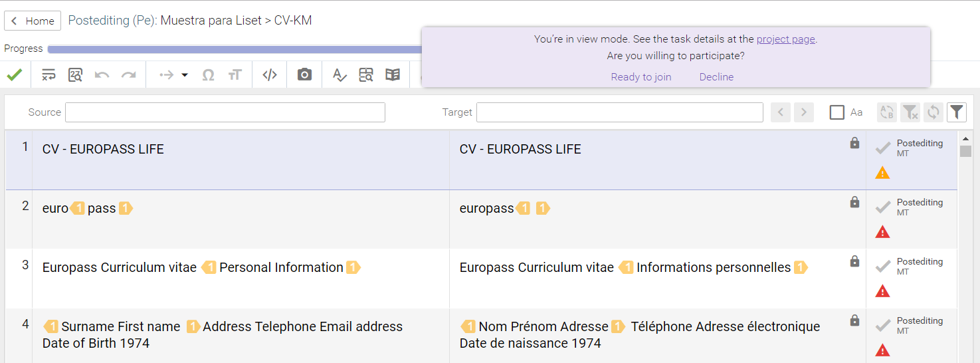Open the glossary book icon
Image resolution: width=980 pixels, height=363 pixels.
tap(393, 74)
